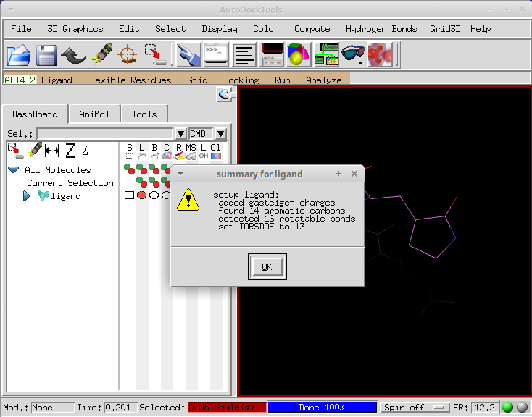Viewport: 532px width, 417px height.
Task: Click the green status light
Action: (x=508, y=407)
